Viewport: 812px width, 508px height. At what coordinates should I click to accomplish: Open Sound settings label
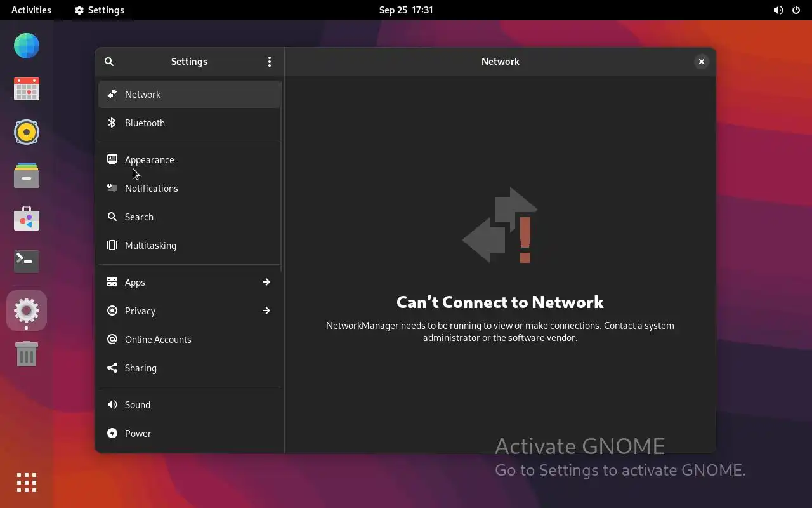(x=138, y=404)
